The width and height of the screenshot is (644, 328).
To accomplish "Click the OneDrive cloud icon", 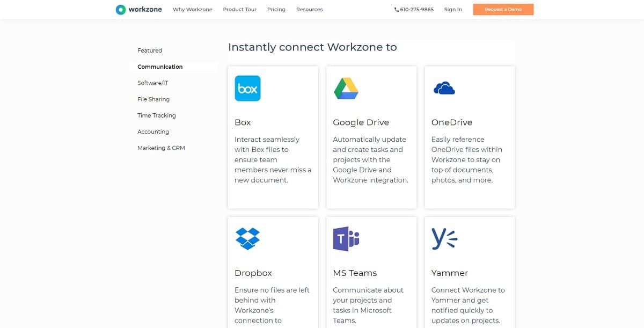I will [x=444, y=88].
